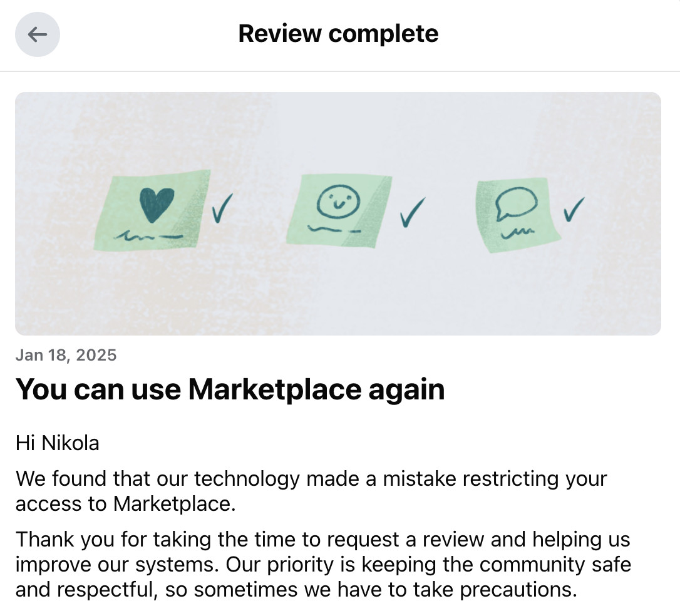The image size is (680, 616).
Task: Click the checkmark beside the smiley note
Action: tap(413, 212)
